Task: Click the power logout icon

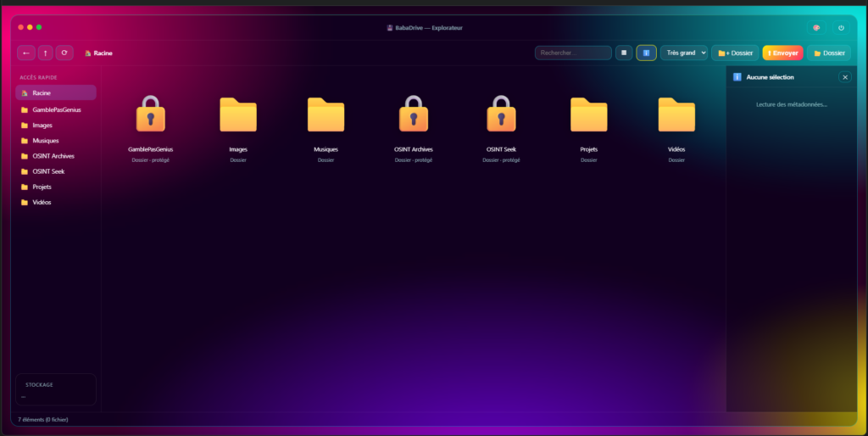Action: tap(841, 28)
